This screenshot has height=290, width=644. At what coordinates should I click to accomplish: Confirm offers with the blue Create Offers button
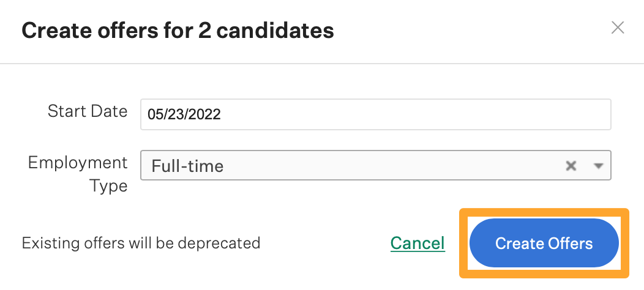[x=544, y=243]
